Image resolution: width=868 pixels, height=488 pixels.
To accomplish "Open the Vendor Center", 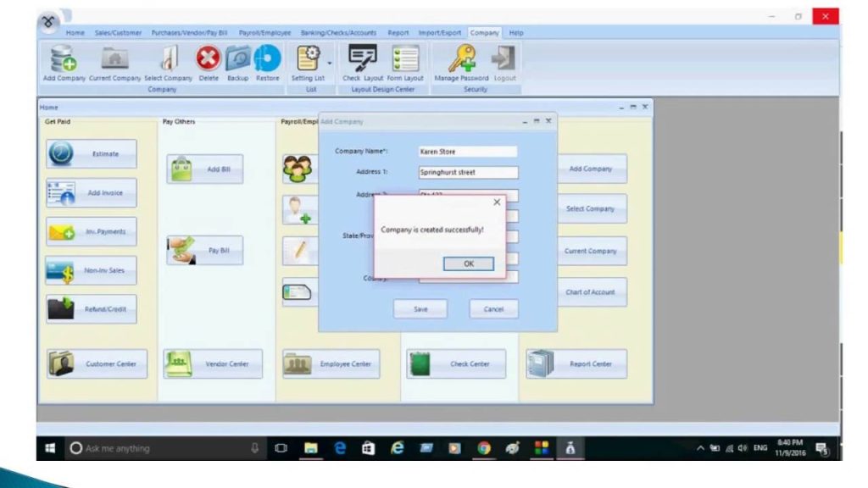I will [213, 364].
